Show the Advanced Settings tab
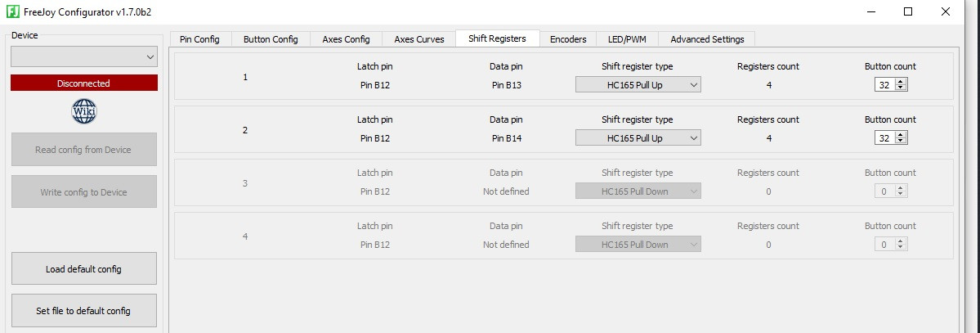The image size is (980, 333). point(707,38)
